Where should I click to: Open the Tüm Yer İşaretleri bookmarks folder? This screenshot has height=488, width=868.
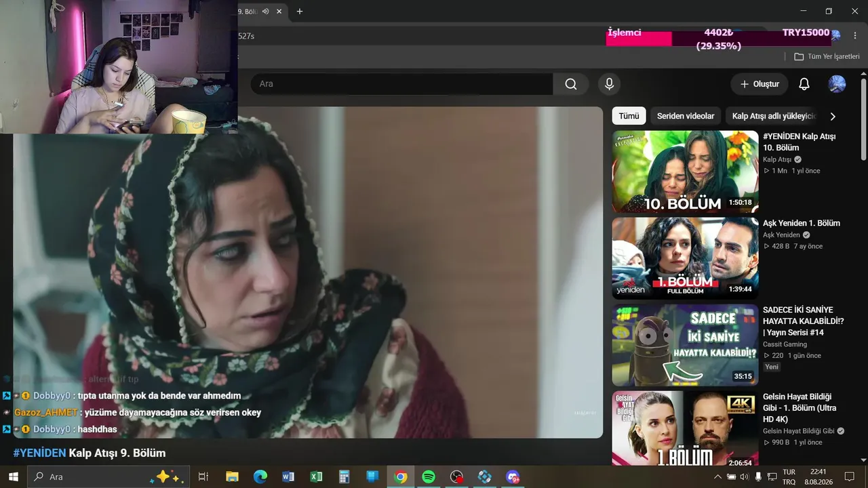point(827,57)
